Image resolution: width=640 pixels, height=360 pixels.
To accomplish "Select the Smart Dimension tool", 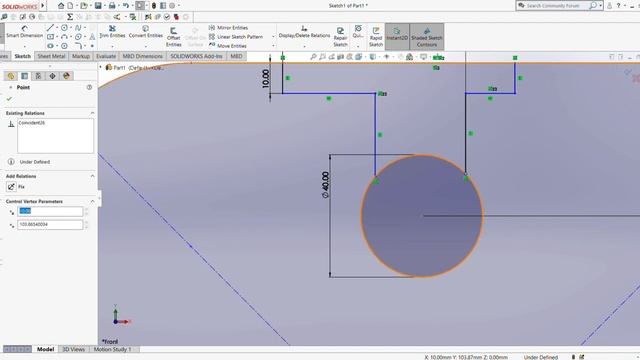I will tap(24, 32).
